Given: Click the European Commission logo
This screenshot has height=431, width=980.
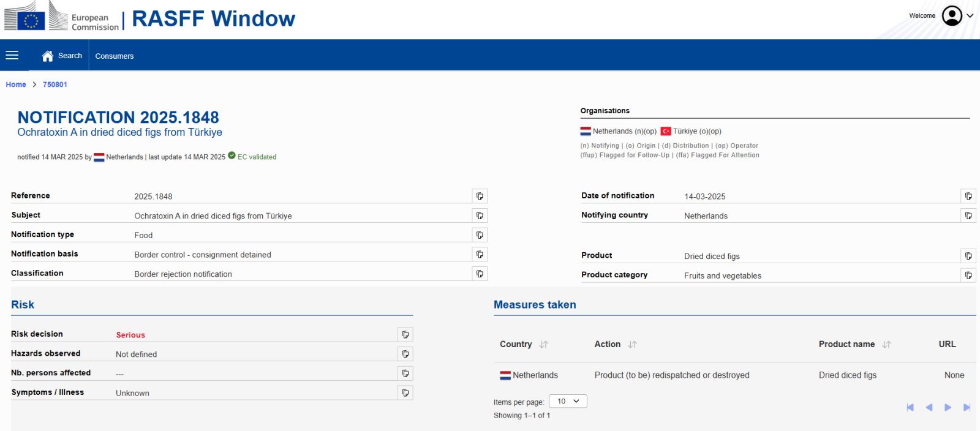Looking at the screenshot, I should point(61,17).
